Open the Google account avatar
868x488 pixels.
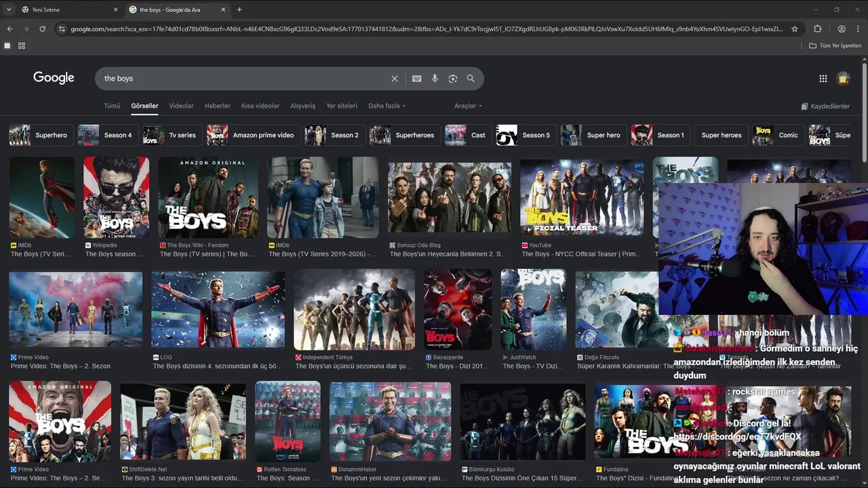(844, 79)
